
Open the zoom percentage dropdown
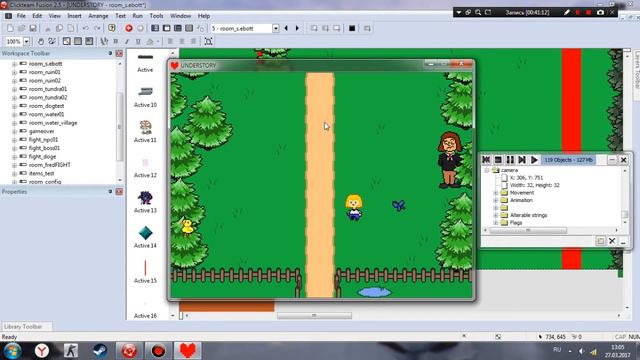(x=26, y=41)
